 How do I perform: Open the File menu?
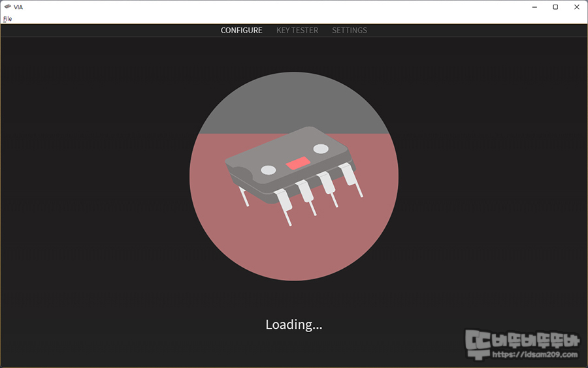tap(7, 19)
